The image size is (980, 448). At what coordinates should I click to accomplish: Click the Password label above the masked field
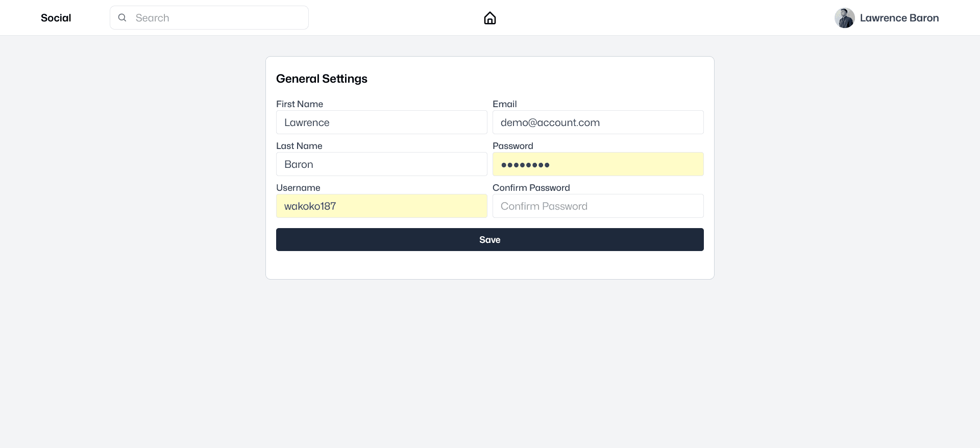click(513, 146)
